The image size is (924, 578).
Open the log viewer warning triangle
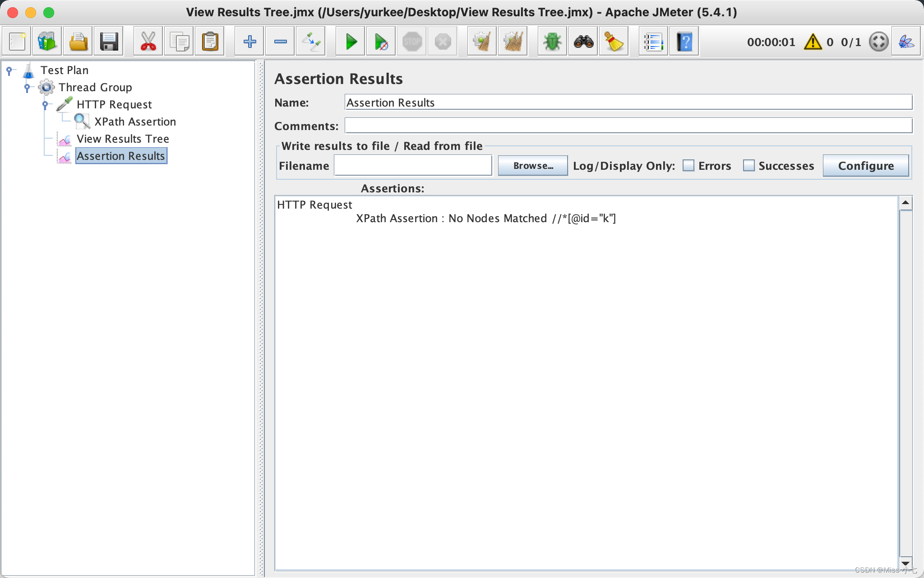813,42
